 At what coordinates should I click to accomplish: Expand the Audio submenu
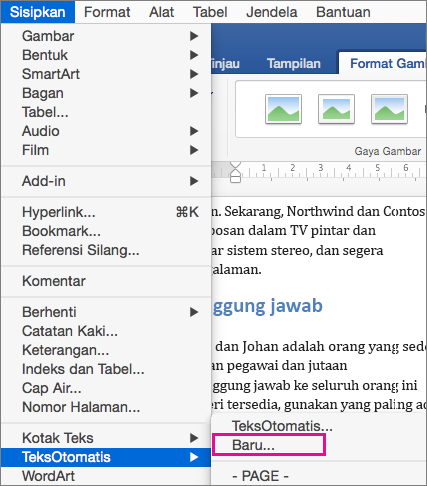pos(106,131)
